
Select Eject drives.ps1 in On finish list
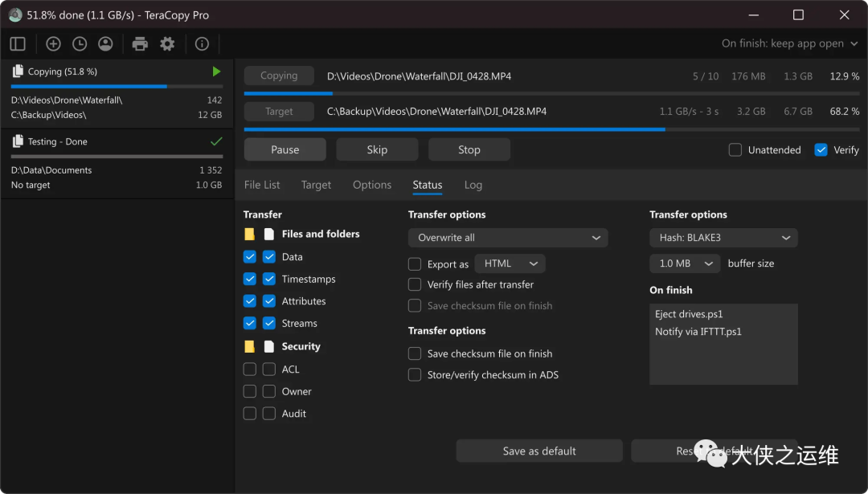(690, 314)
